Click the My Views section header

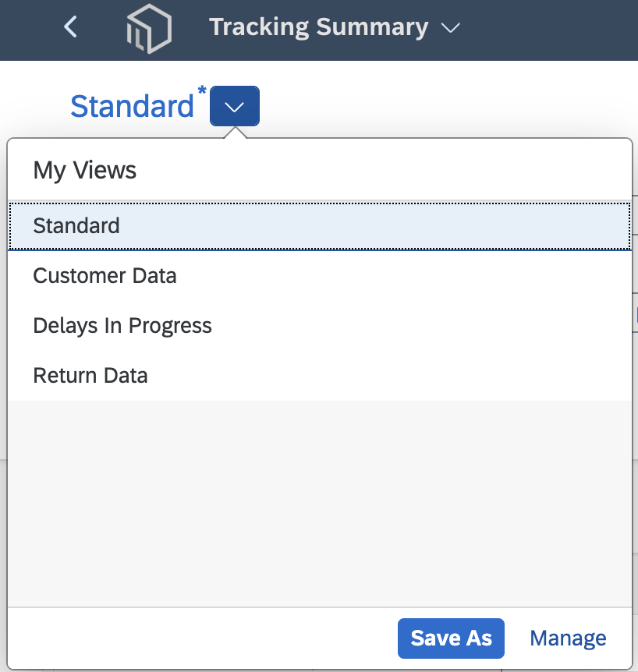coord(84,170)
